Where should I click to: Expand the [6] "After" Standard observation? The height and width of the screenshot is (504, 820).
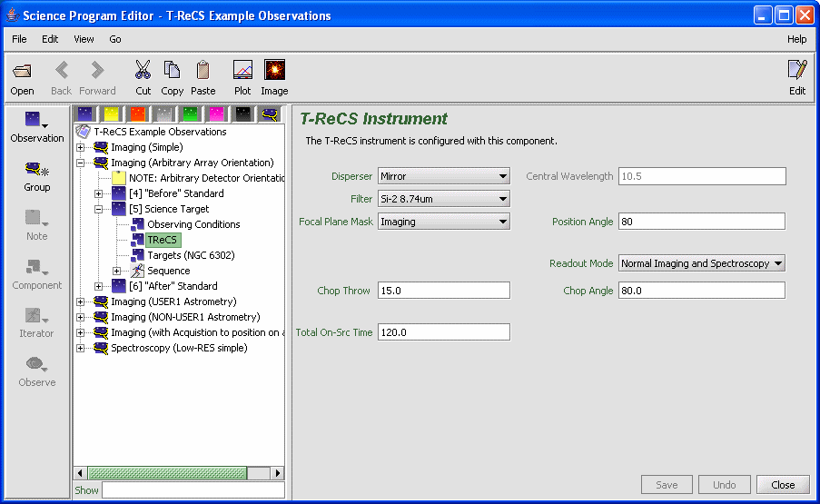[x=98, y=286]
